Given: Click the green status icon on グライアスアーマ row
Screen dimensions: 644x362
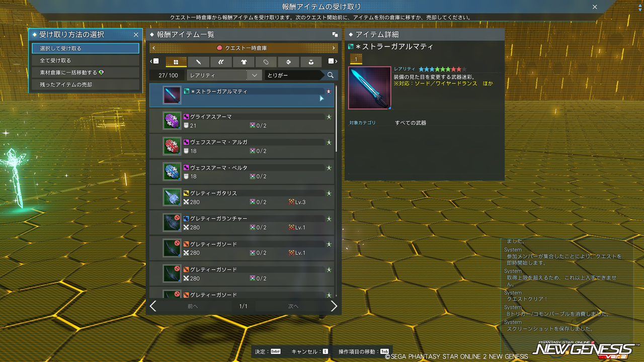Looking at the screenshot, I should click(329, 117).
